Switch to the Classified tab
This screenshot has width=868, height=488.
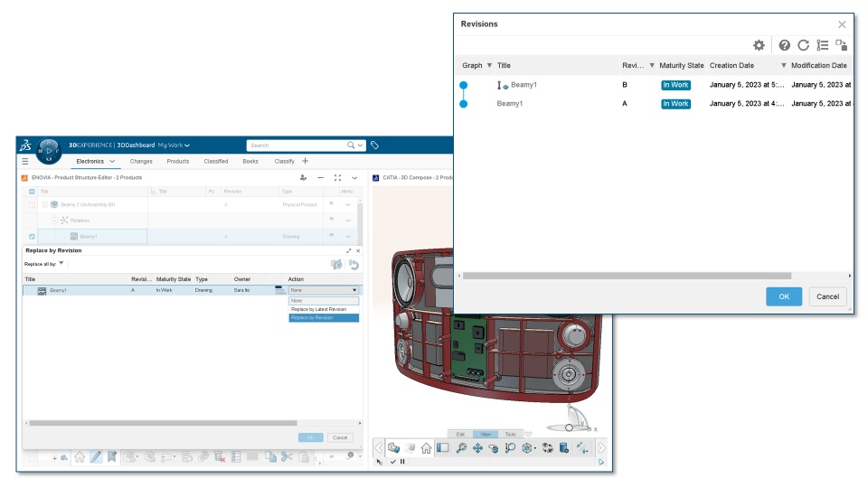[x=216, y=162]
